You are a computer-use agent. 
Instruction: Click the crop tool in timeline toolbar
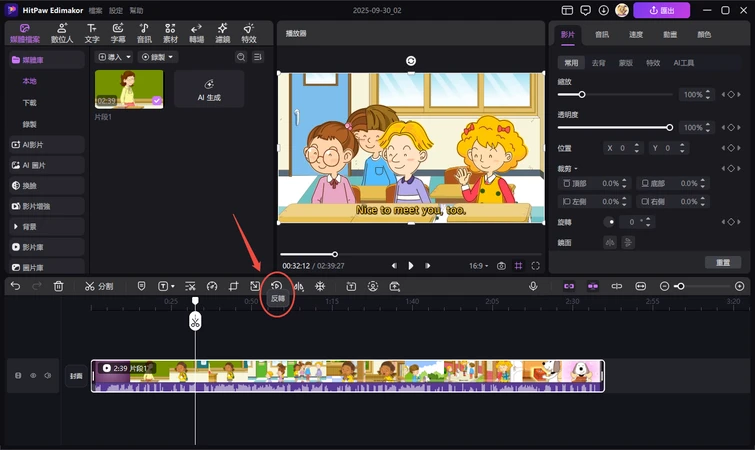click(x=233, y=286)
